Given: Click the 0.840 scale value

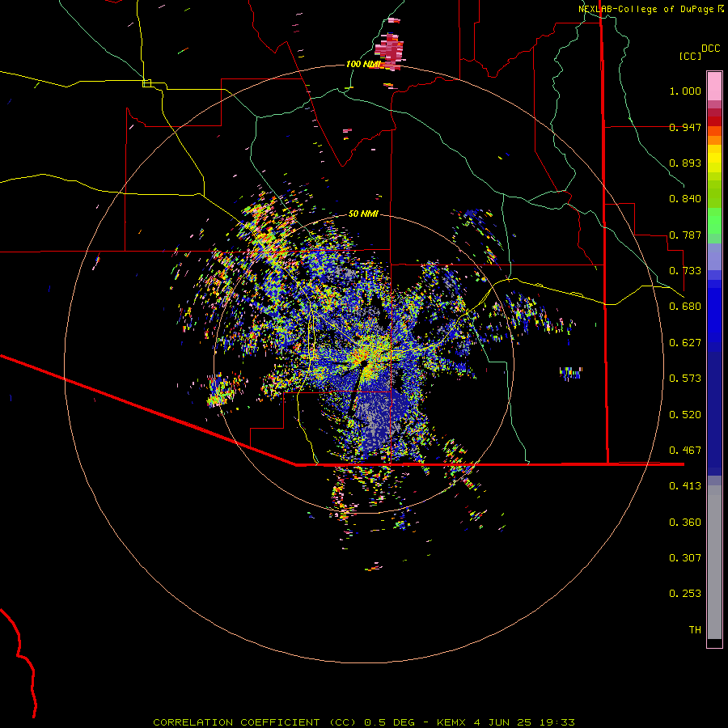Looking at the screenshot, I should (685, 199).
